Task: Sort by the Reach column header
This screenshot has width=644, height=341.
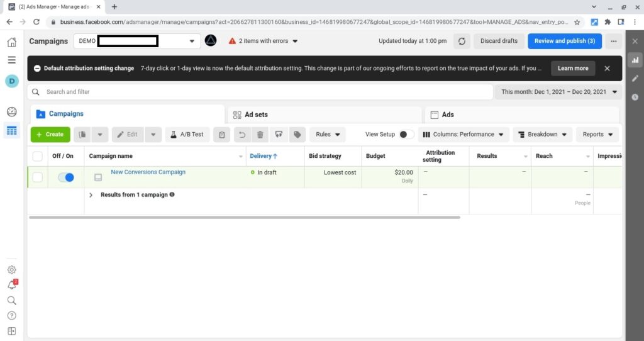Action: 544,156
